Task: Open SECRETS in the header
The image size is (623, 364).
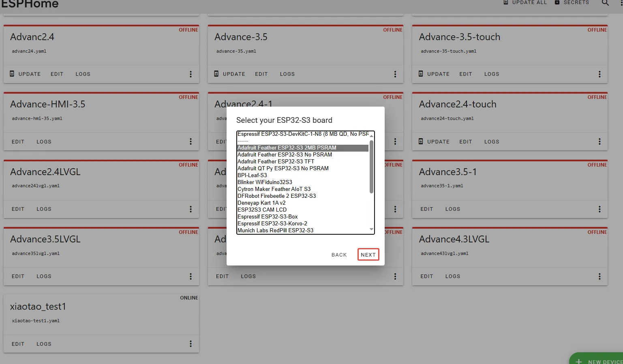Action: click(572, 2)
